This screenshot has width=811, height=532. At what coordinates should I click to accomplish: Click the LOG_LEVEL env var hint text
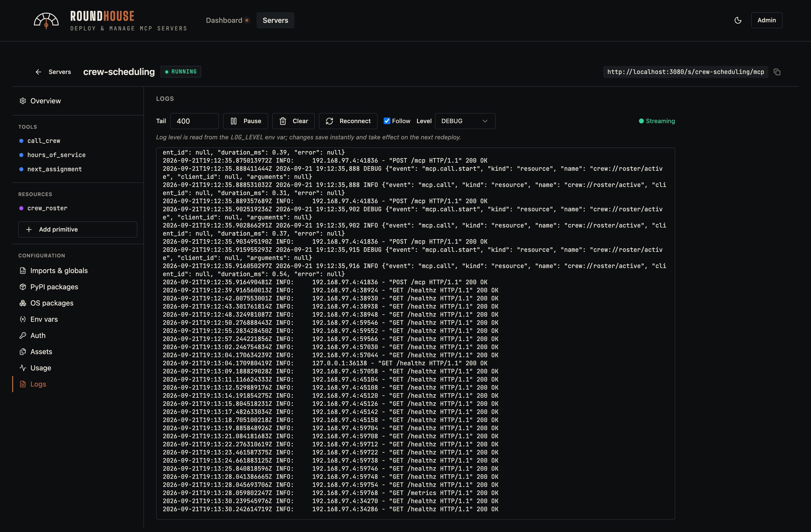coord(308,137)
